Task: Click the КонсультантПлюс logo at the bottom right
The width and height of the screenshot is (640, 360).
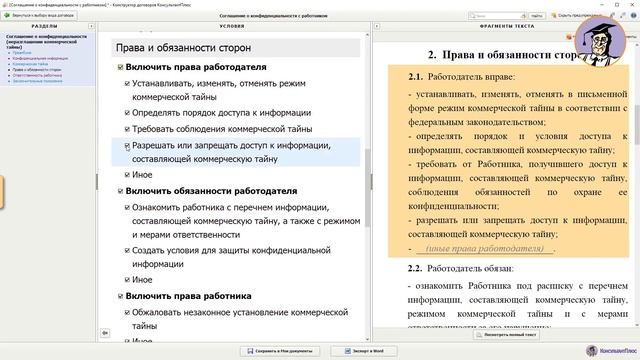Action: pos(611,350)
